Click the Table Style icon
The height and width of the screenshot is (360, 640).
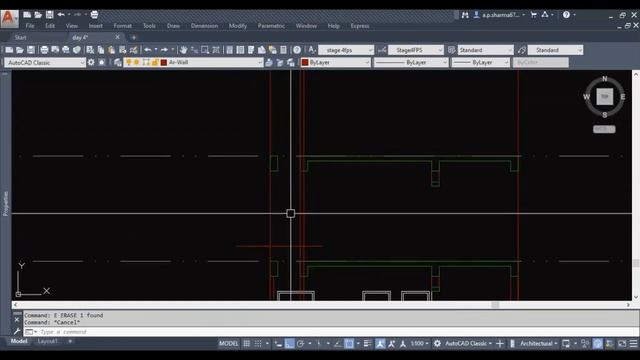451,50
